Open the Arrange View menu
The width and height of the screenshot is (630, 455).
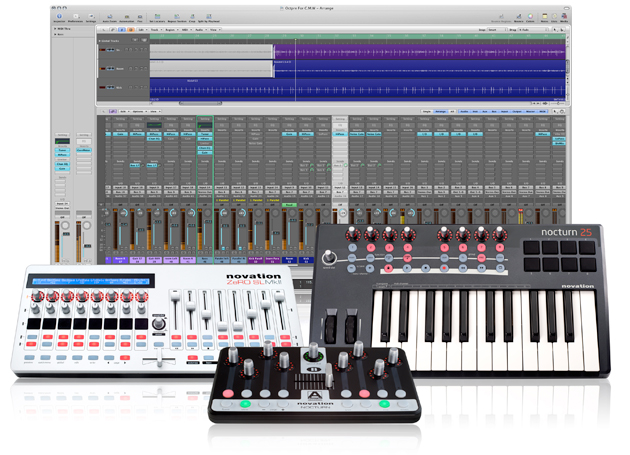coord(215,30)
